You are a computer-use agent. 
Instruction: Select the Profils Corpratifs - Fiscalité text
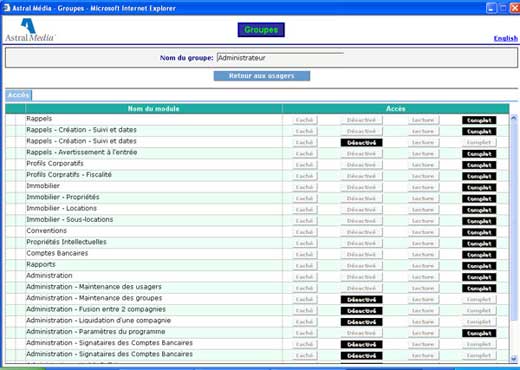click(69, 175)
